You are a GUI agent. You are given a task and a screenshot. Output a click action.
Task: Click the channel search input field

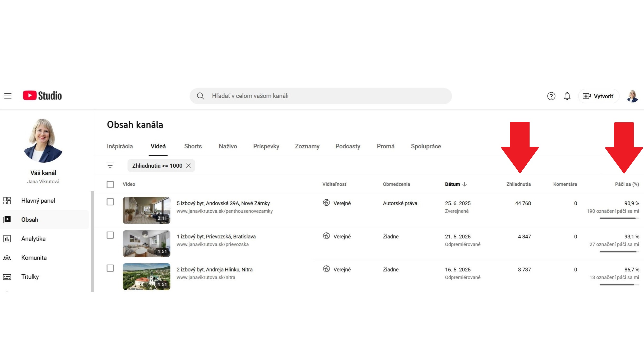pos(320,96)
